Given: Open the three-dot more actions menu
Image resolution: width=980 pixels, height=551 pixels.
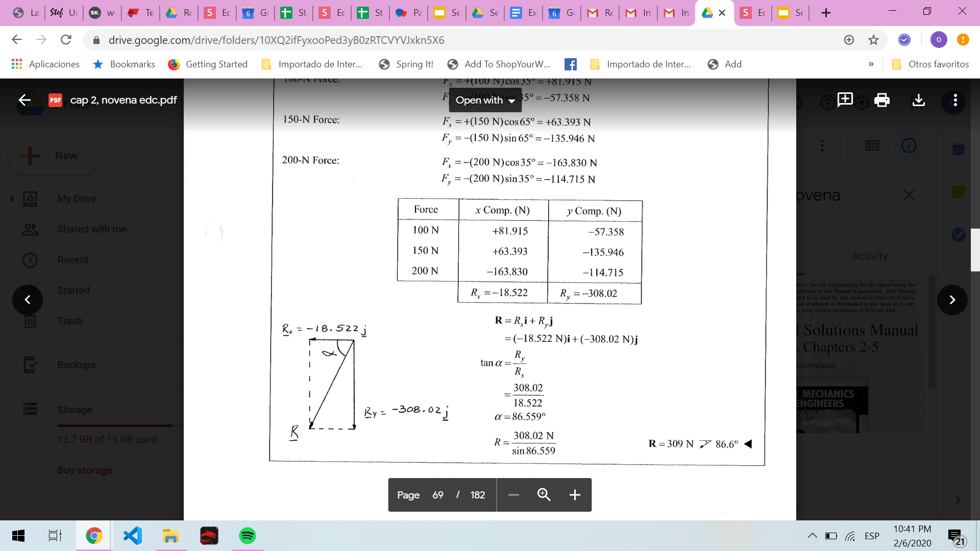Looking at the screenshot, I should pos(955,100).
